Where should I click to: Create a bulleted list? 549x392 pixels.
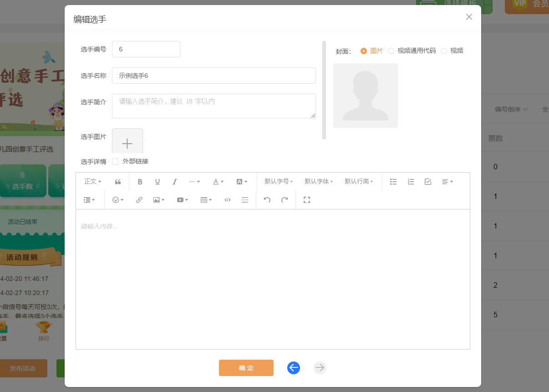(x=393, y=182)
